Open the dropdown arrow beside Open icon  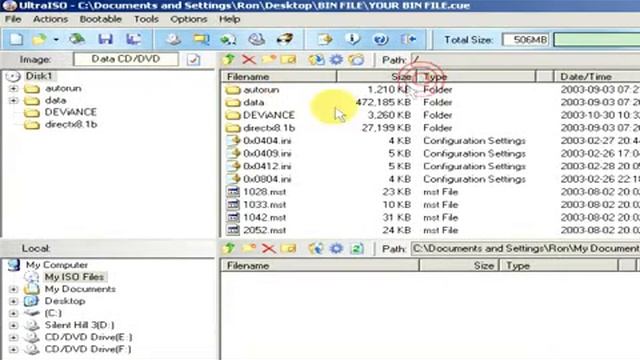56,40
